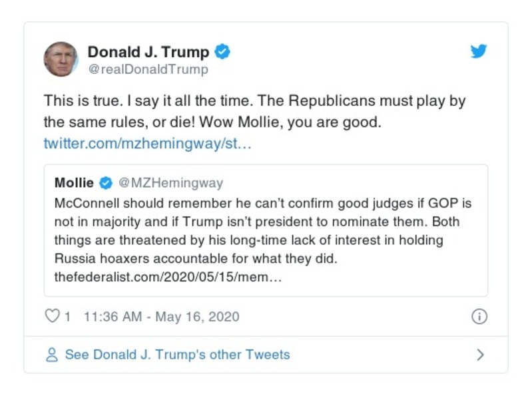Click the like count number 1

[x=67, y=317]
